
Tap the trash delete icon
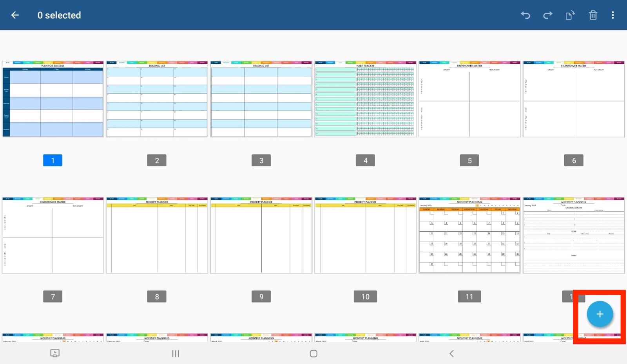point(593,15)
